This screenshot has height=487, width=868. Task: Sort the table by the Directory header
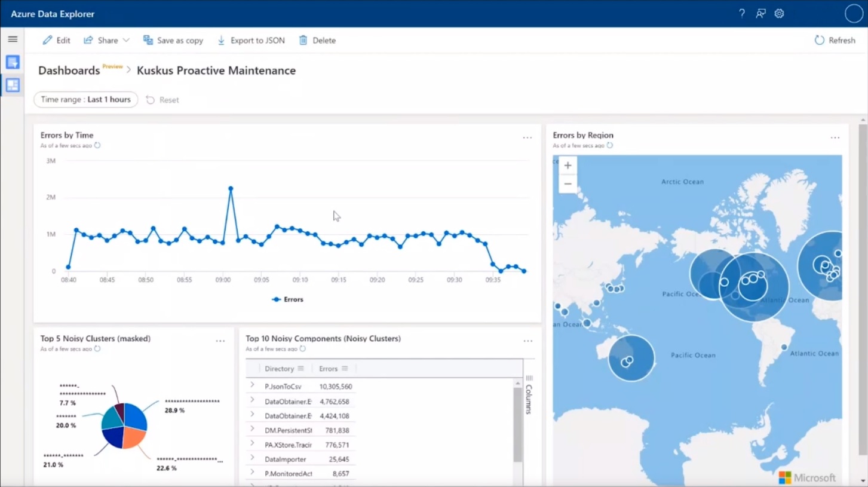click(279, 369)
